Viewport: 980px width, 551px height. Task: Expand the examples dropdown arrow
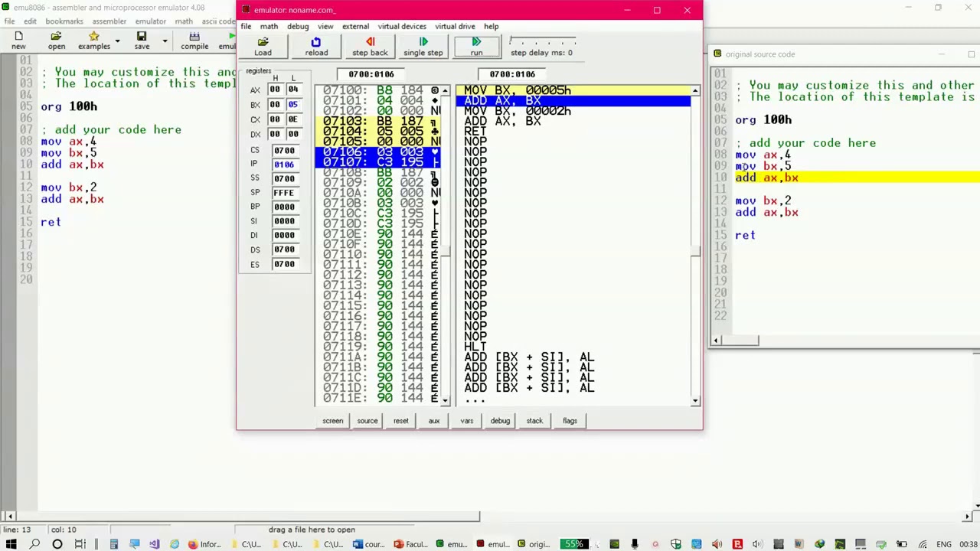click(117, 40)
